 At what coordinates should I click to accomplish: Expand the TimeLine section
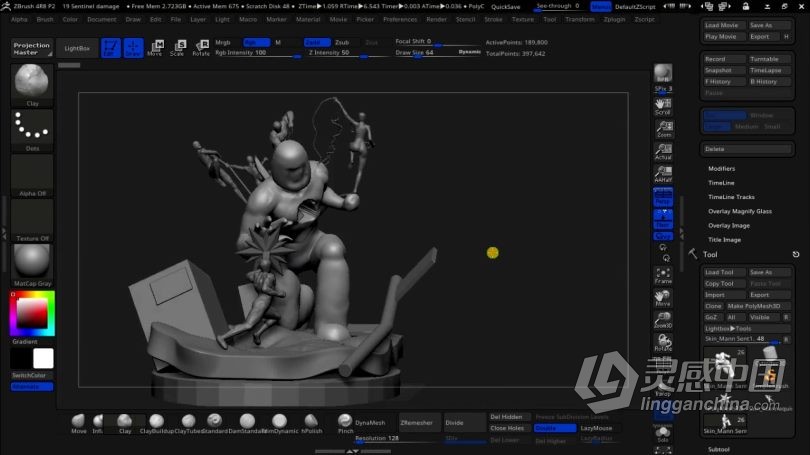[721, 183]
